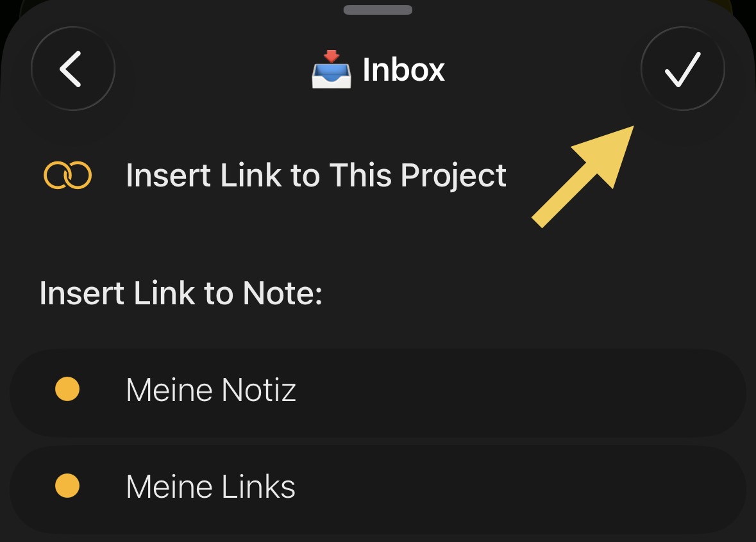This screenshot has height=542, width=756.
Task: Click the yellow dot beside Meine Links
Action: click(x=67, y=486)
